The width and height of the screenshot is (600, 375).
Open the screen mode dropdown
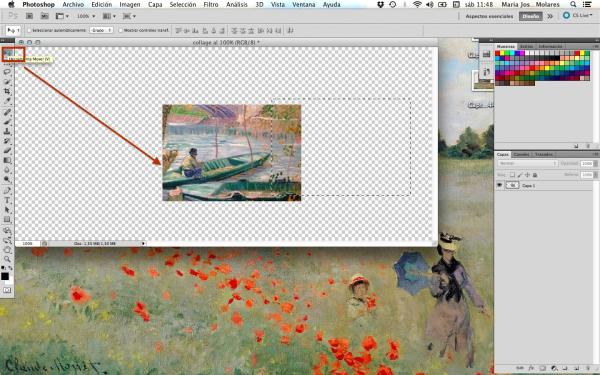pos(129,16)
